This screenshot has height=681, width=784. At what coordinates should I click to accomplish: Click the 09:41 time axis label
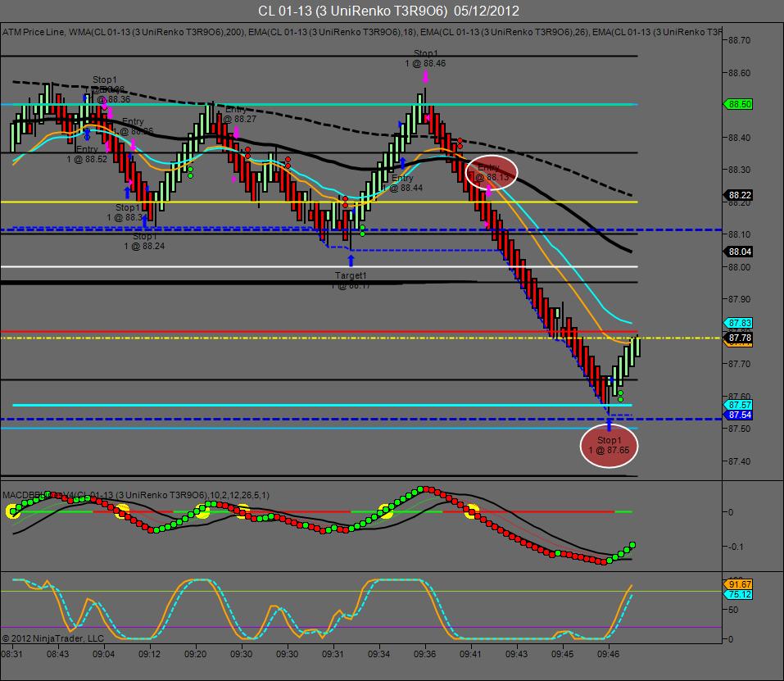click(470, 654)
